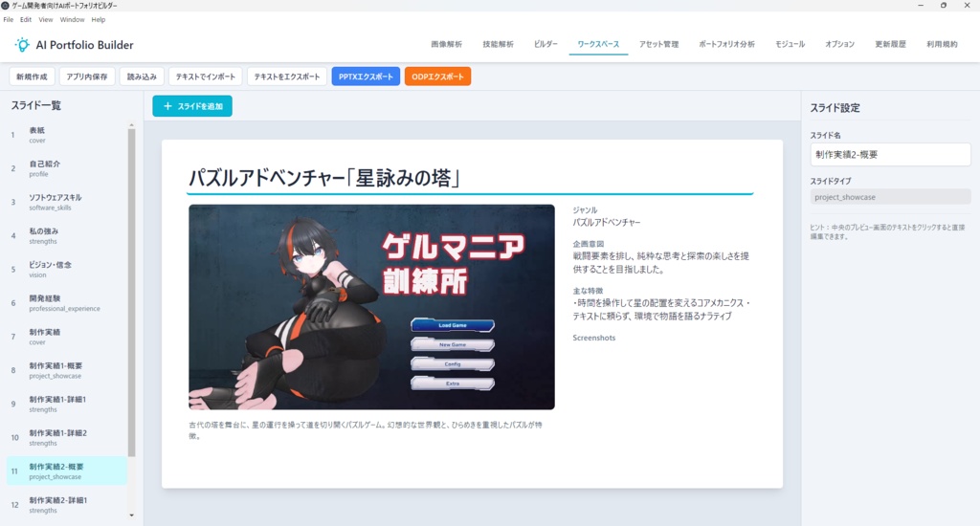View the 更新履歴 tab

(x=890, y=44)
